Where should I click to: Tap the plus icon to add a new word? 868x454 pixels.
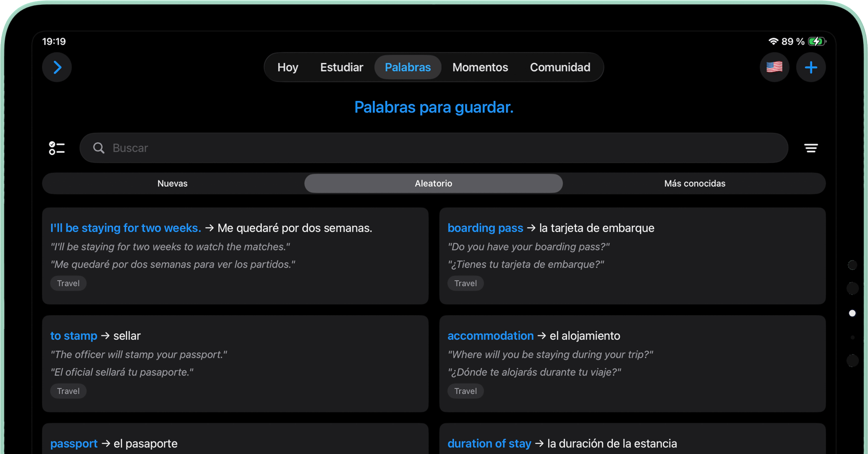[811, 67]
